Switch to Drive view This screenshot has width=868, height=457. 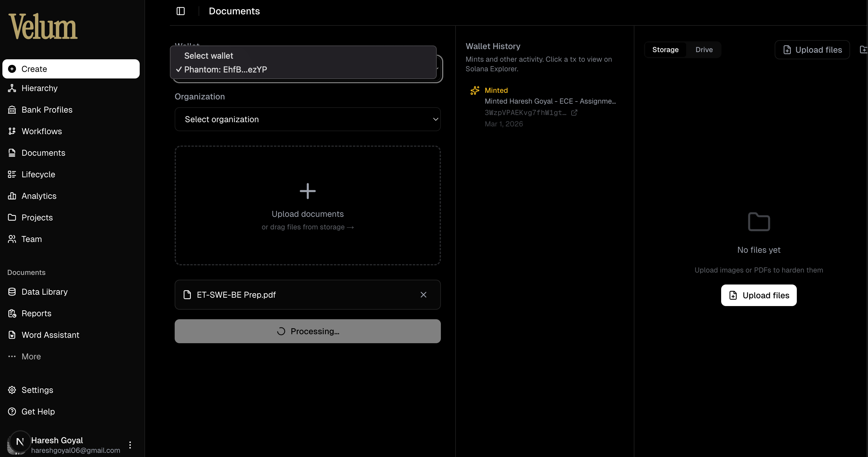[x=704, y=50]
